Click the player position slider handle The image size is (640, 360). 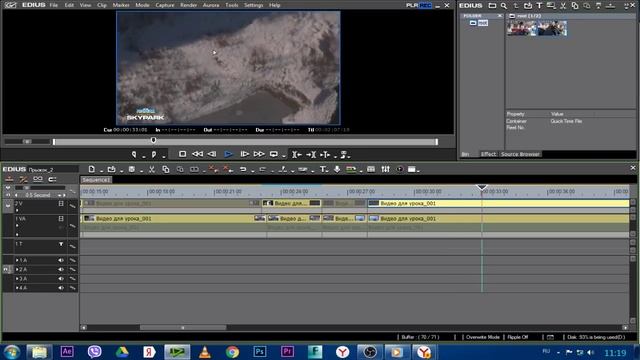tap(153, 140)
